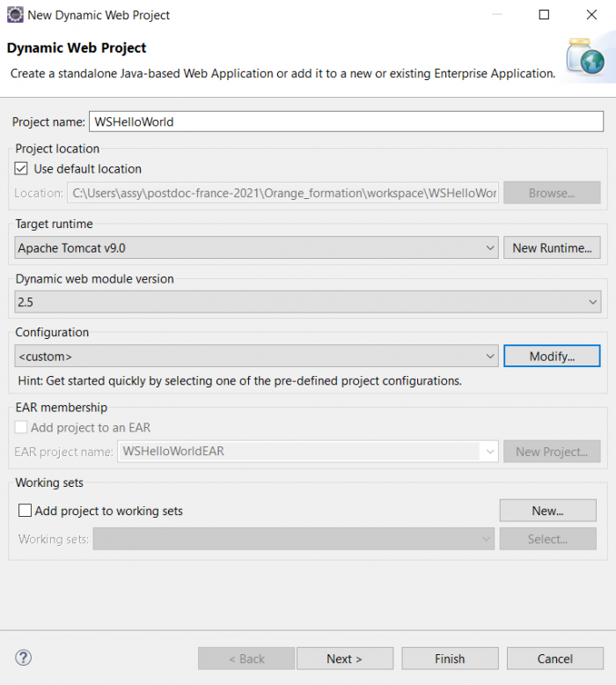Screen dimensions: 616x685
Task: Click the Eclipse icon in title bar
Action: (x=15, y=15)
